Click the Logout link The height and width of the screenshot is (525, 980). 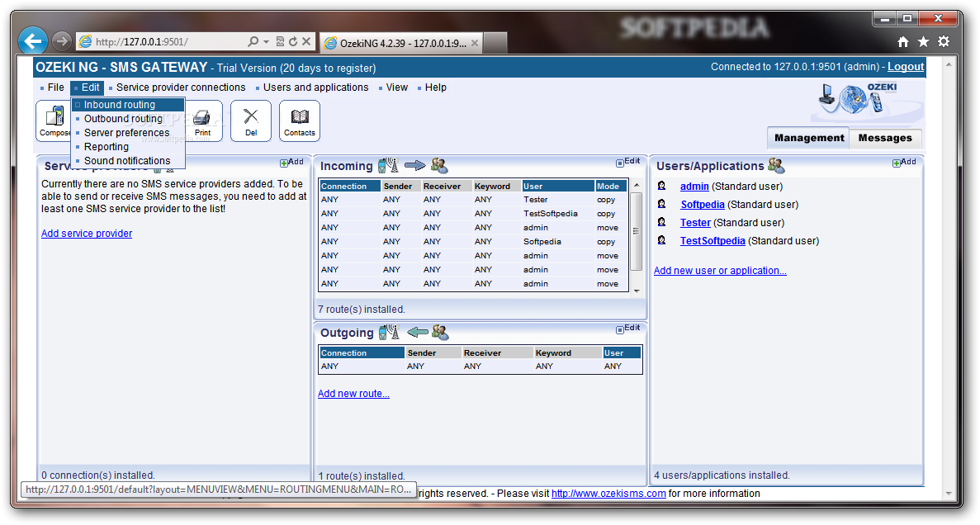(906, 67)
